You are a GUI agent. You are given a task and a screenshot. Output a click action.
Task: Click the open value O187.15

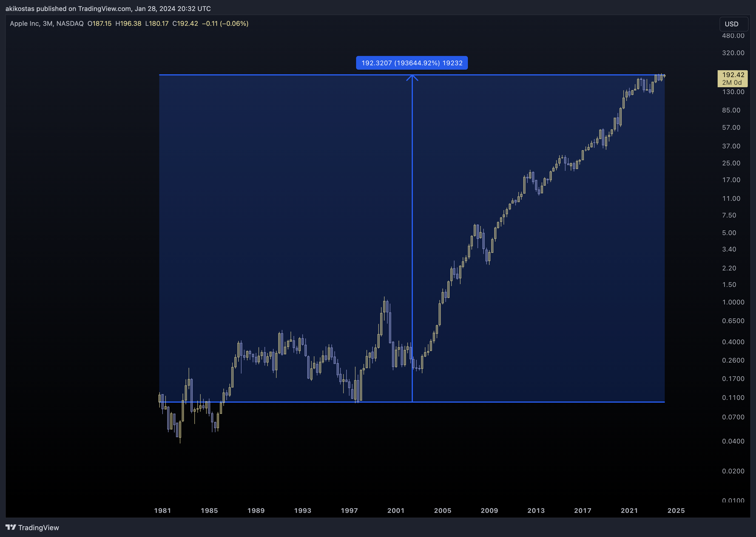[x=100, y=24]
